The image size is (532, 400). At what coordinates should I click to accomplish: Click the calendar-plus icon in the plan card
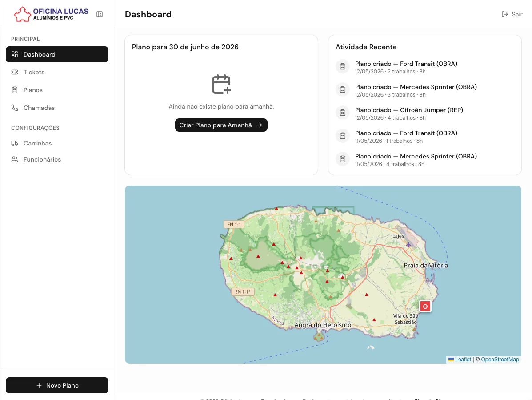(221, 84)
